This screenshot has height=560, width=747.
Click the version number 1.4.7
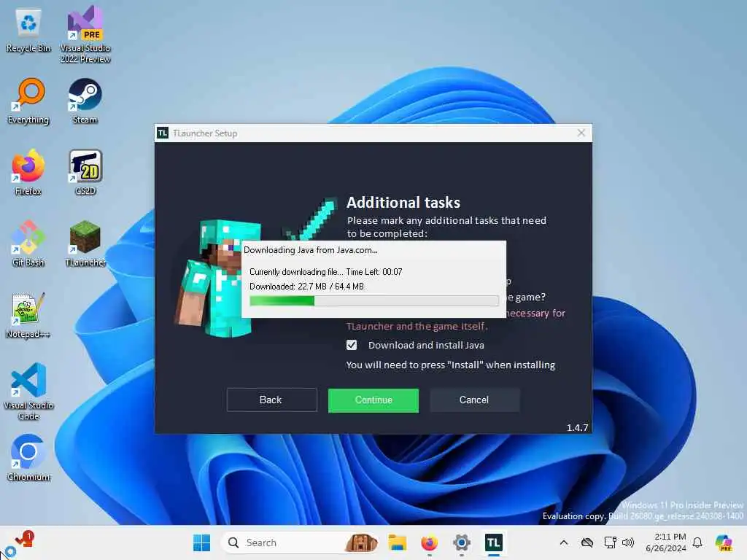[577, 427]
